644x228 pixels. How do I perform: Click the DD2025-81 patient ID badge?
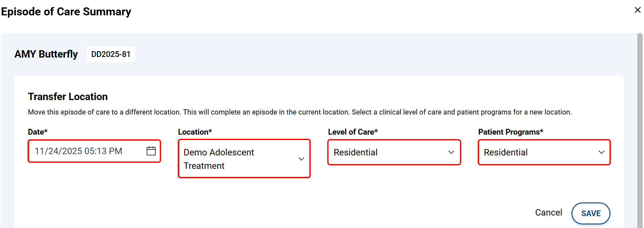[111, 54]
